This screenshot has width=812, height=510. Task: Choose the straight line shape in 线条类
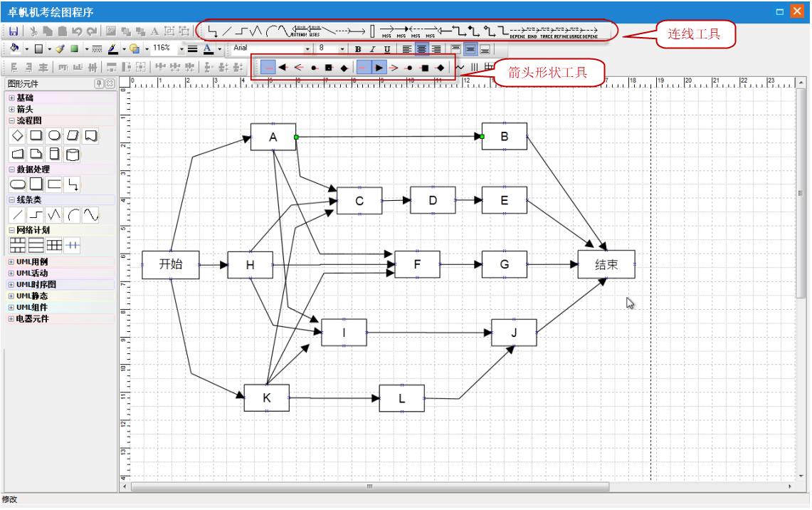[x=17, y=215]
